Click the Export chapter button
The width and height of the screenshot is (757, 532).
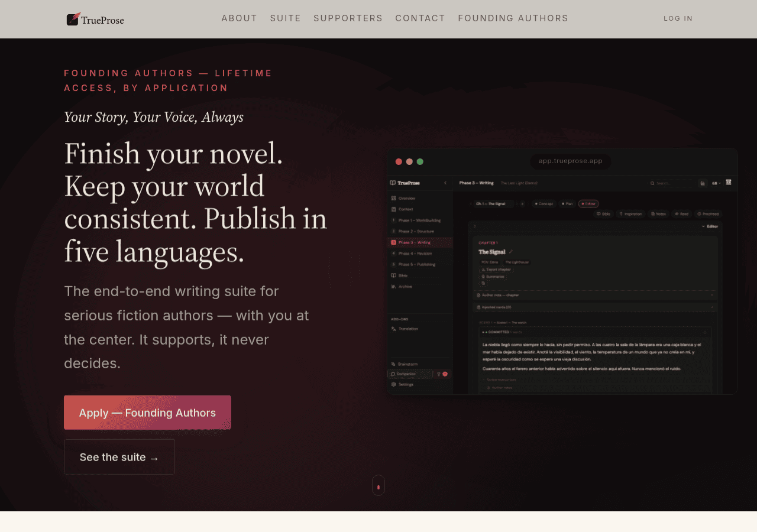coord(496,270)
